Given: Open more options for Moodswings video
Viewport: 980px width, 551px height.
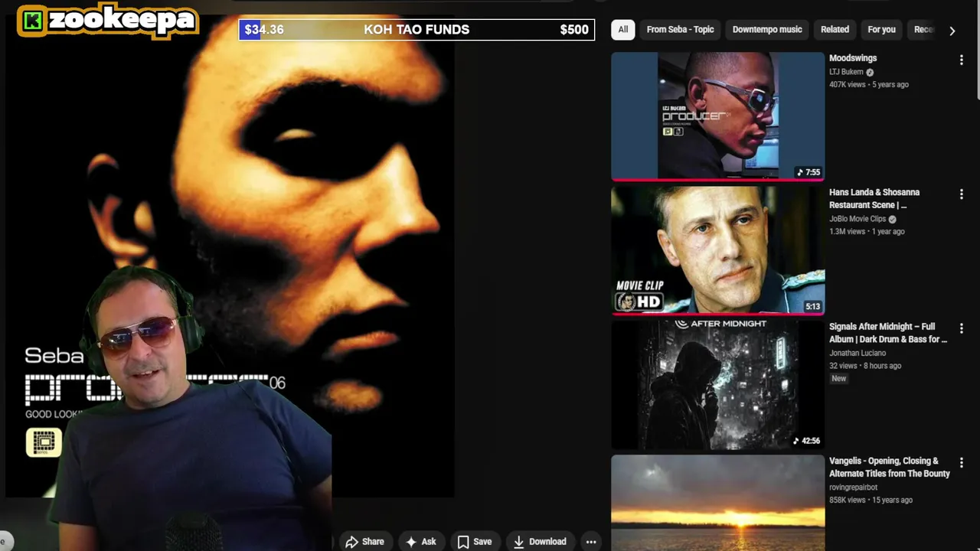Looking at the screenshot, I should pos(961,60).
